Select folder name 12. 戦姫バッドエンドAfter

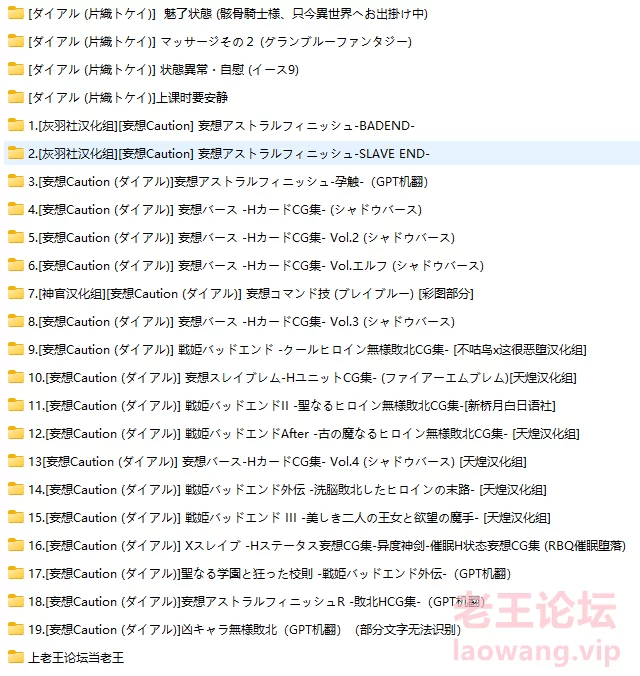click(304, 434)
